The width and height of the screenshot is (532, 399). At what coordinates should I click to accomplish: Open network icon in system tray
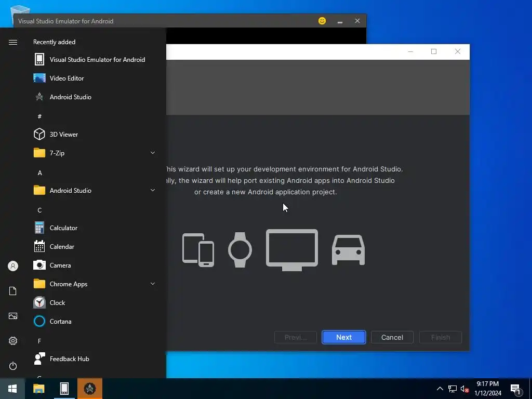coord(453,389)
